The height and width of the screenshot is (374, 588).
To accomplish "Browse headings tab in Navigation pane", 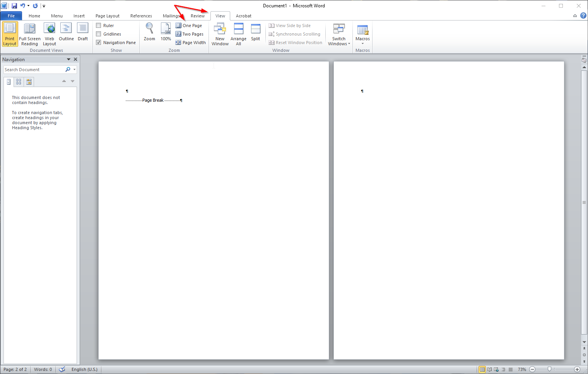I will point(9,82).
